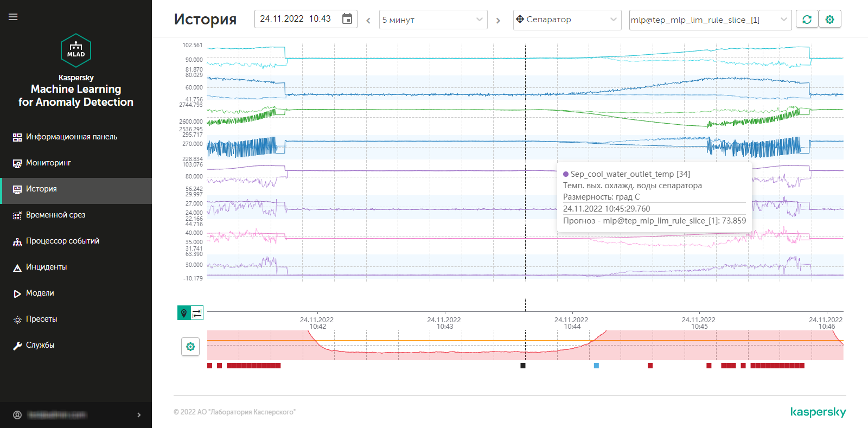This screenshot has height=428, width=868.
Task: Click the kaspersky footer logo link
Action: click(818, 412)
